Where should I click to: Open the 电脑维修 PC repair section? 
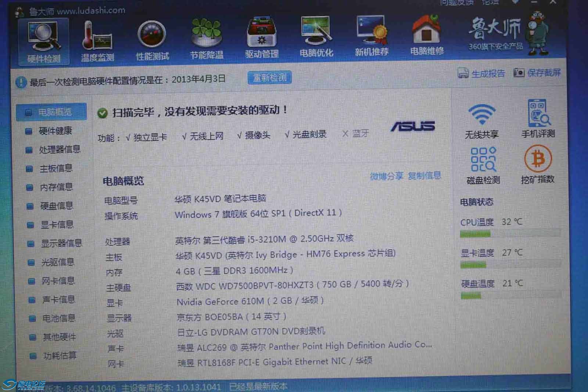pos(427,35)
